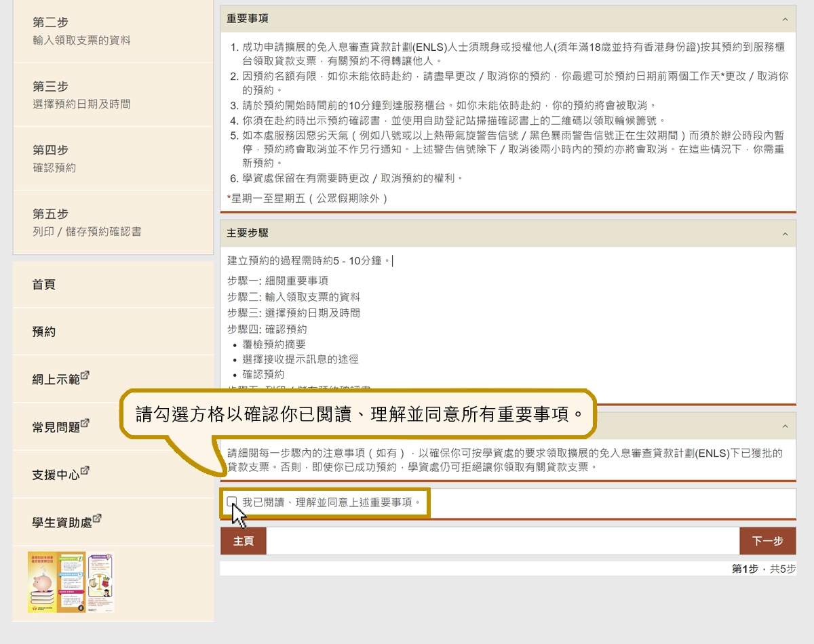Click the 下一步 button

pos(767,541)
